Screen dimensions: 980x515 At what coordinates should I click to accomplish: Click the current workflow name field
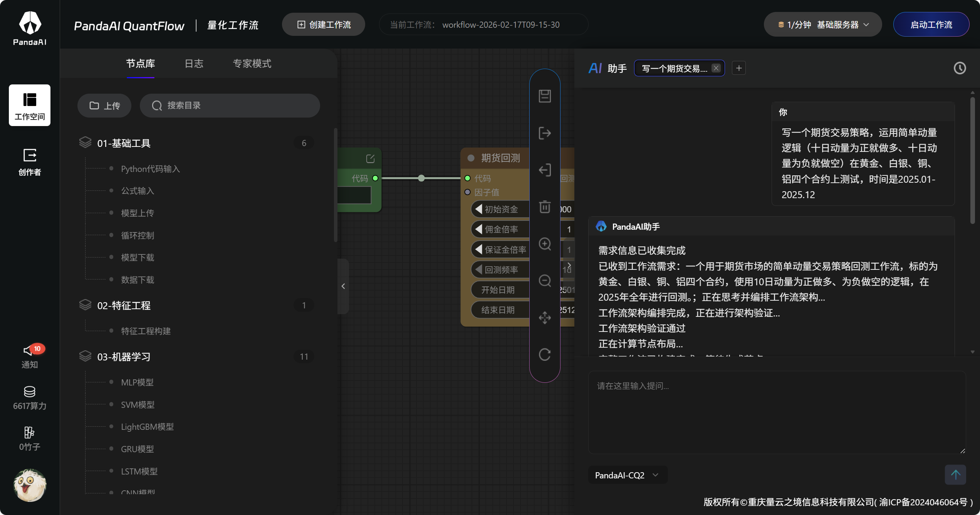(483, 25)
